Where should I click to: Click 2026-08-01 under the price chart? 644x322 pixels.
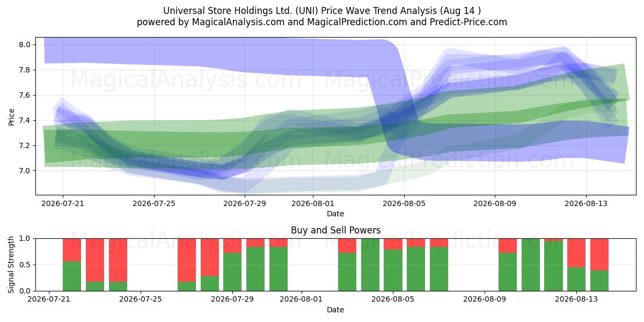[313, 203]
